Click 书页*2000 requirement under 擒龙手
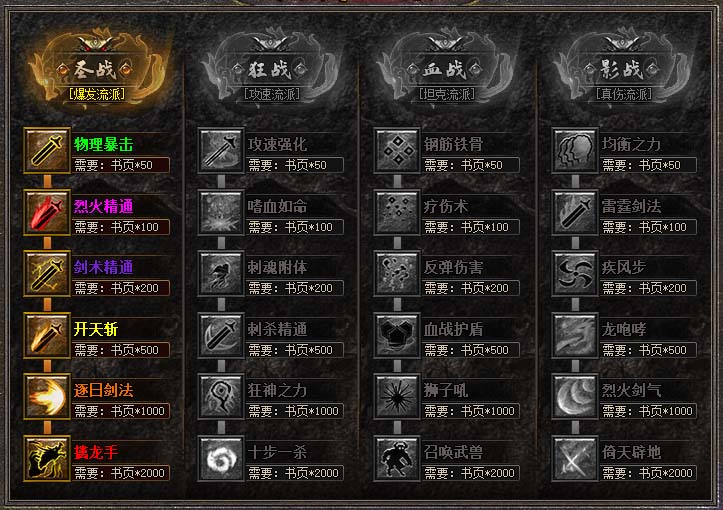723x510 pixels. click(138, 473)
